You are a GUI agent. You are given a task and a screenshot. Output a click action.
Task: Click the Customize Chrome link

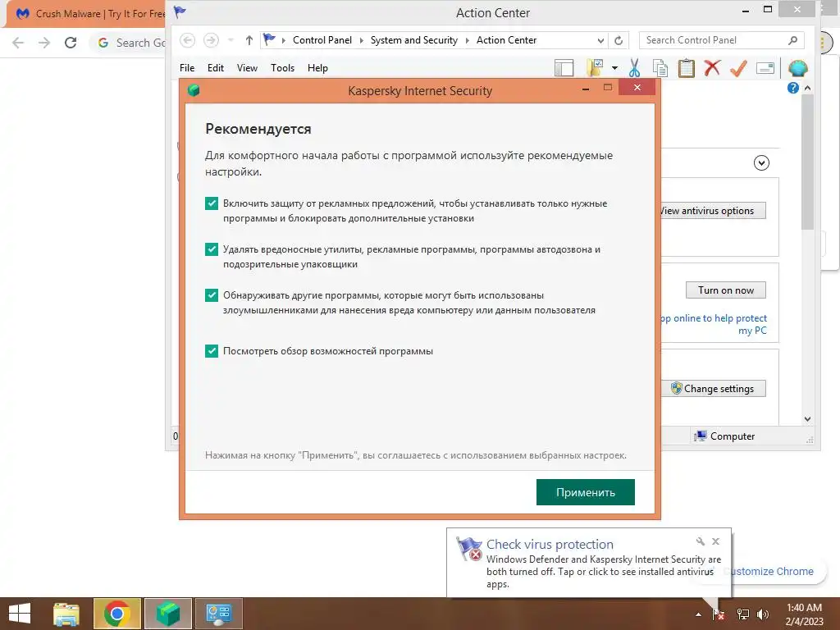773,572
